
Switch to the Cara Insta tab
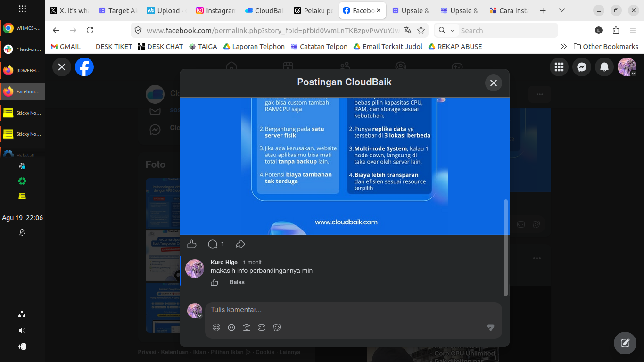tap(510, 10)
